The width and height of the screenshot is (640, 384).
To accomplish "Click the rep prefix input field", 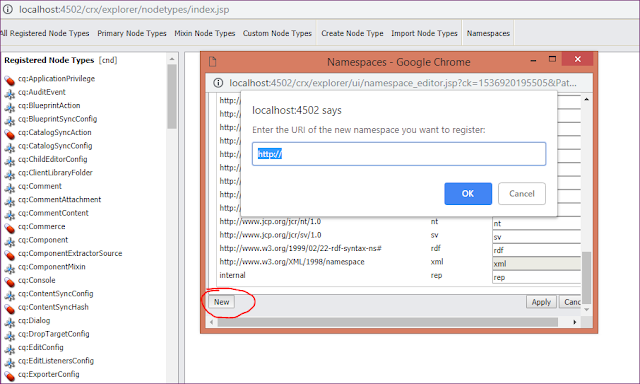I will [x=536, y=277].
